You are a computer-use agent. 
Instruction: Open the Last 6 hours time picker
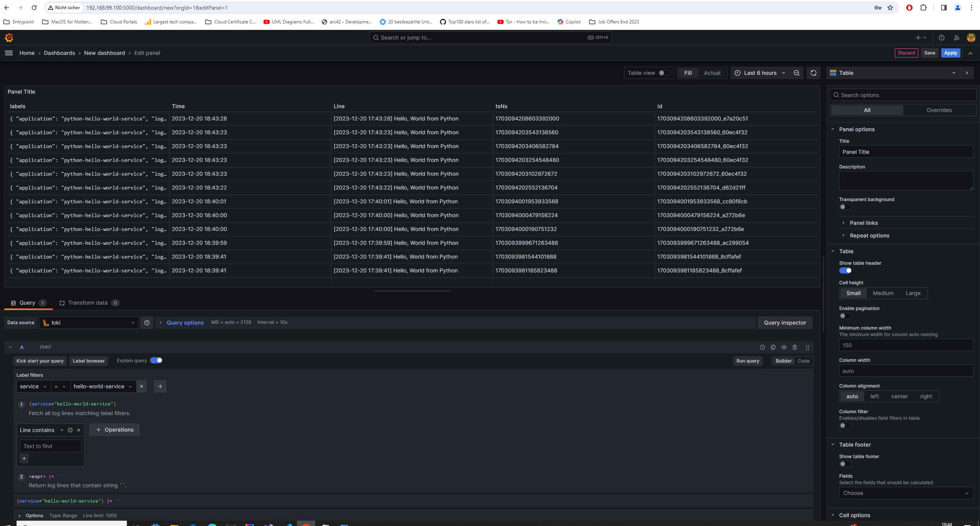pos(760,73)
